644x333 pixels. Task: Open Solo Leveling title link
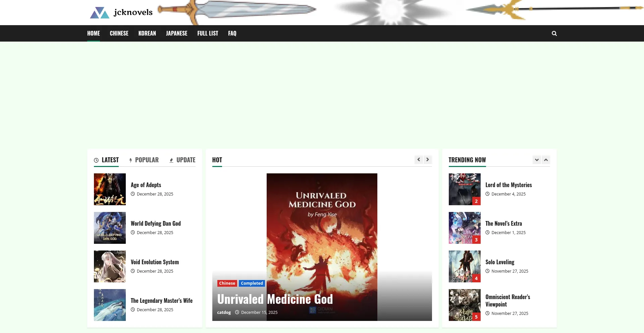500,262
